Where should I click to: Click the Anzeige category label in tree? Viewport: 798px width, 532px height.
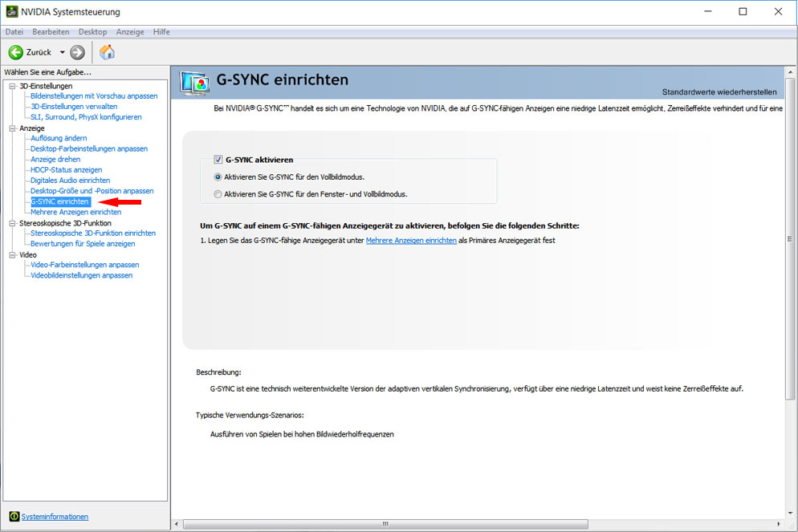pyautogui.click(x=32, y=128)
